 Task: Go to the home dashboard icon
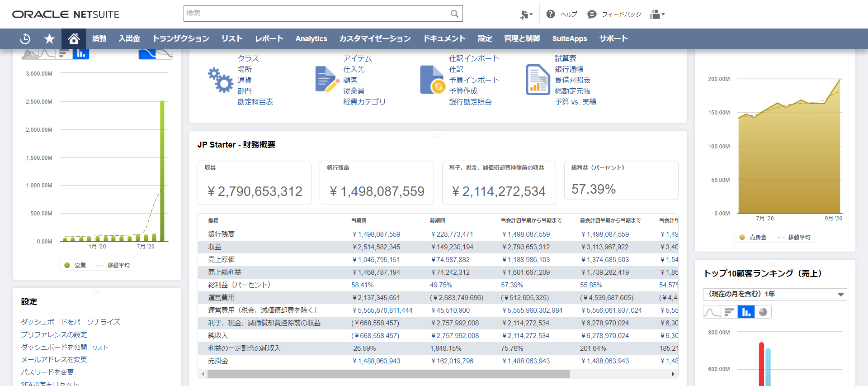[74, 39]
